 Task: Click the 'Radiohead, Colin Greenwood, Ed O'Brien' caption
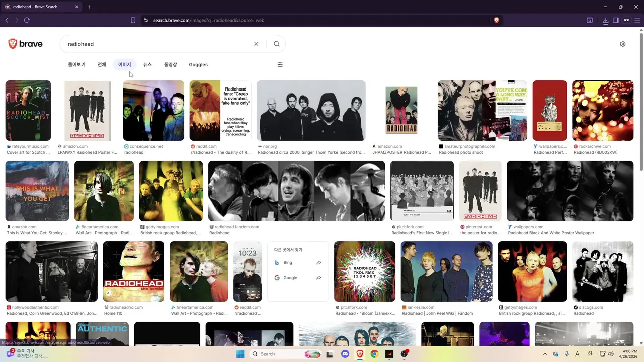(x=52, y=313)
